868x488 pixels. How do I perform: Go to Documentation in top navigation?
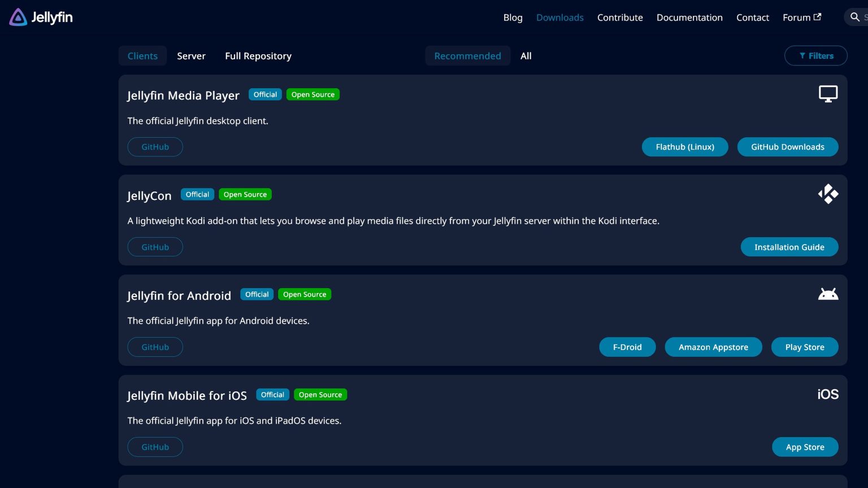tap(689, 18)
